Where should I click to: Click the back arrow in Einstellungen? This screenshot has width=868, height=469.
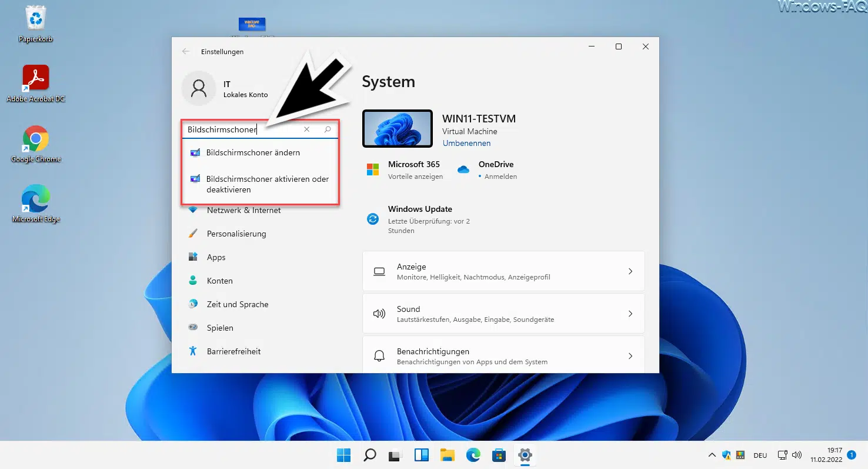[x=186, y=52]
